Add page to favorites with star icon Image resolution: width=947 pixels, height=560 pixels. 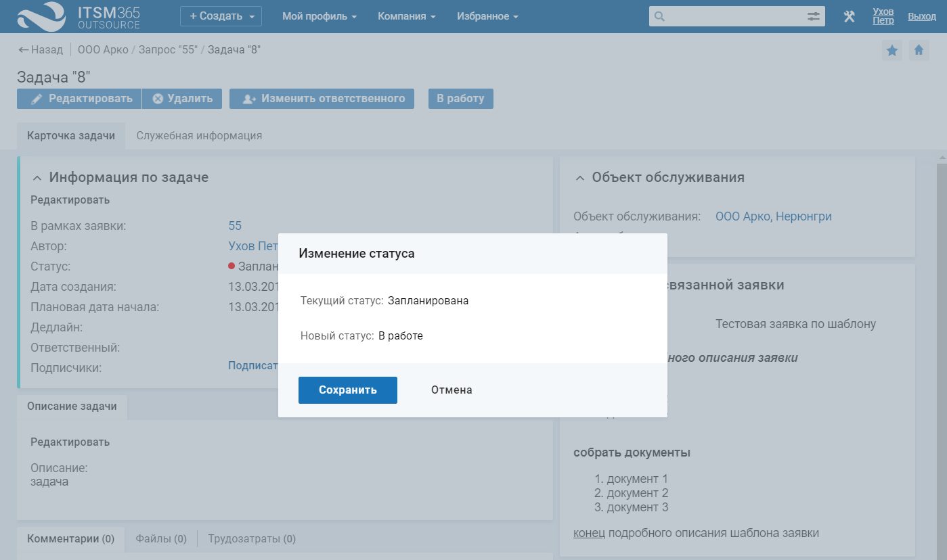[x=892, y=50]
